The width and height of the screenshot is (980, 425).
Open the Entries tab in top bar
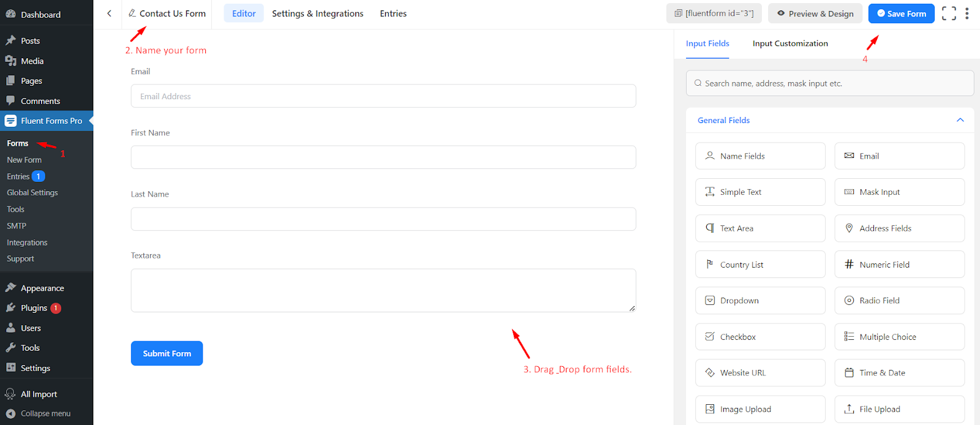(x=393, y=13)
